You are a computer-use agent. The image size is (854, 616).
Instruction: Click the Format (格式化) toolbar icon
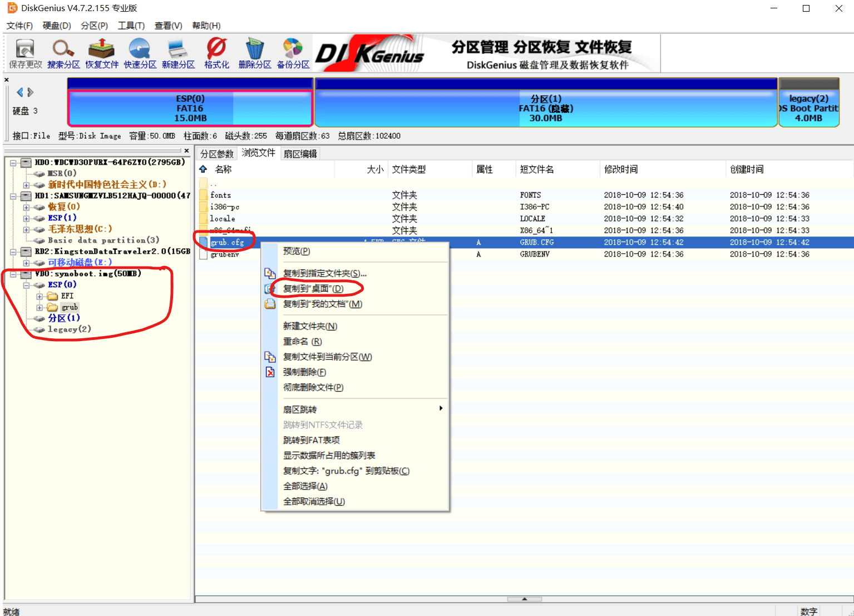coord(216,54)
